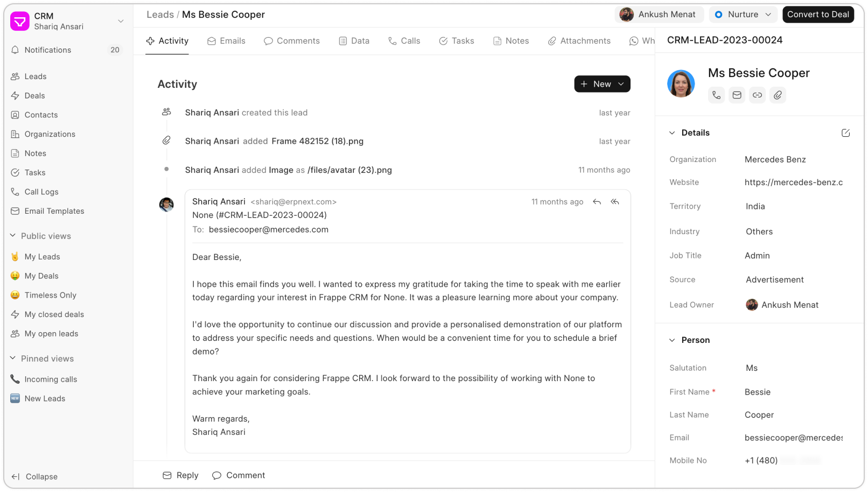868x492 pixels.
Task: Switch to the Emails tab
Action: (x=226, y=41)
